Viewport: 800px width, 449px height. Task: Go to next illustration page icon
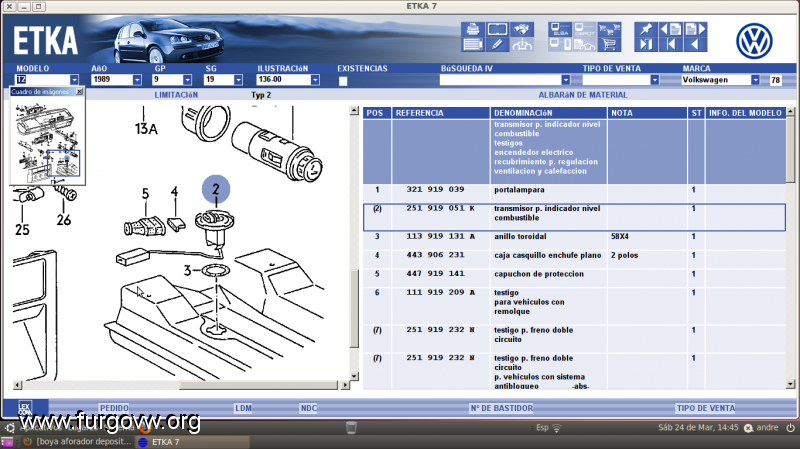695,29
